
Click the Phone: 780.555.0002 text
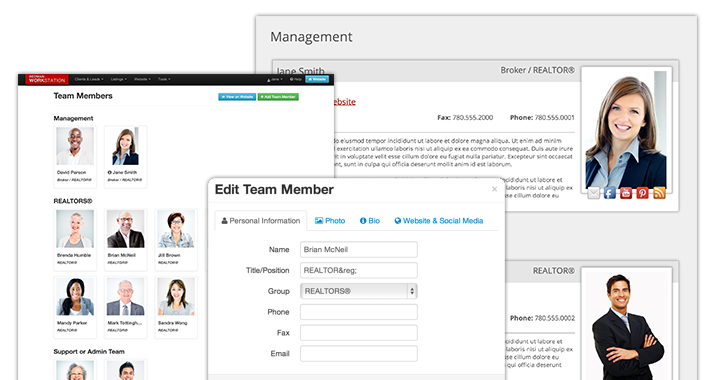(x=542, y=318)
